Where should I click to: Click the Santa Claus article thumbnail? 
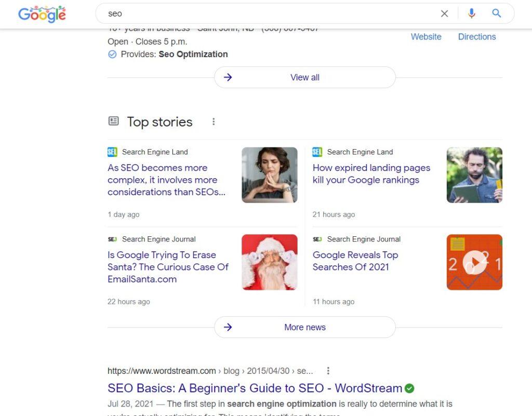(x=270, y=262)
